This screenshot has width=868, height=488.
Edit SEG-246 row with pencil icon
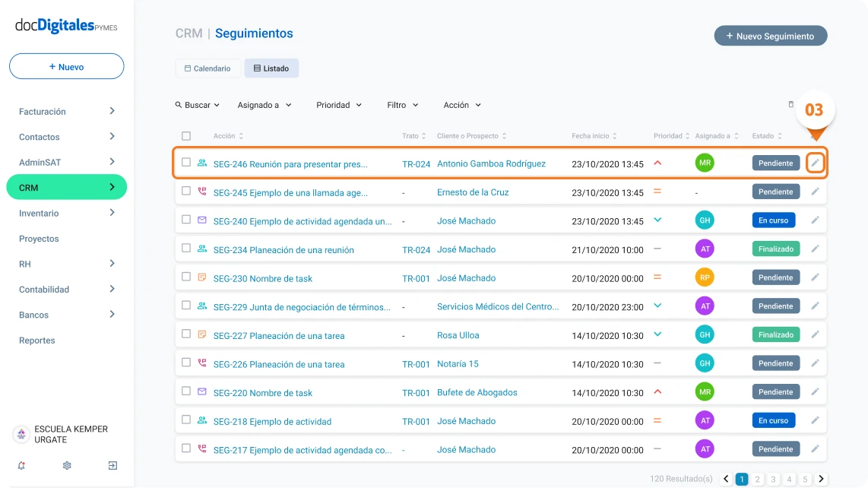coord(815,163)
